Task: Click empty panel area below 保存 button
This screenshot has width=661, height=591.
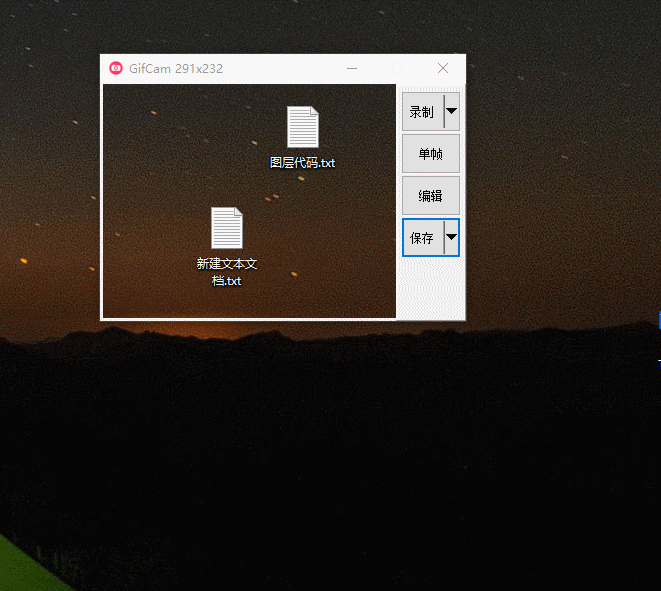Action: coord(430,288)
